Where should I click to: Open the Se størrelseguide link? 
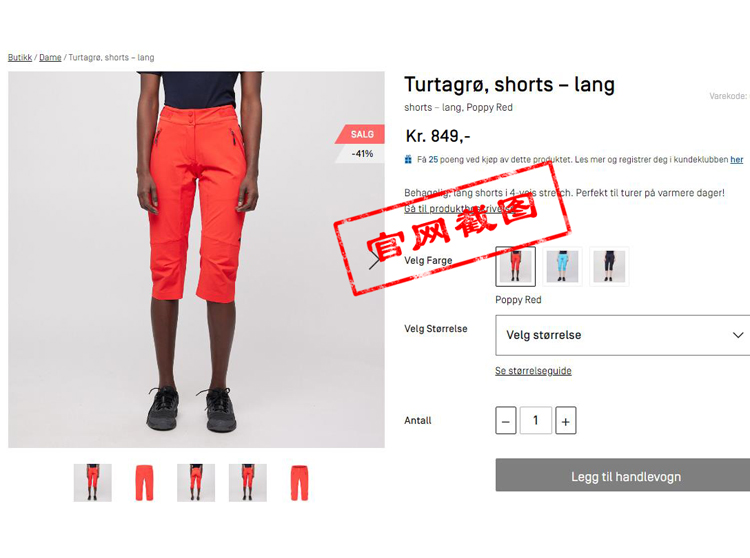533,371
